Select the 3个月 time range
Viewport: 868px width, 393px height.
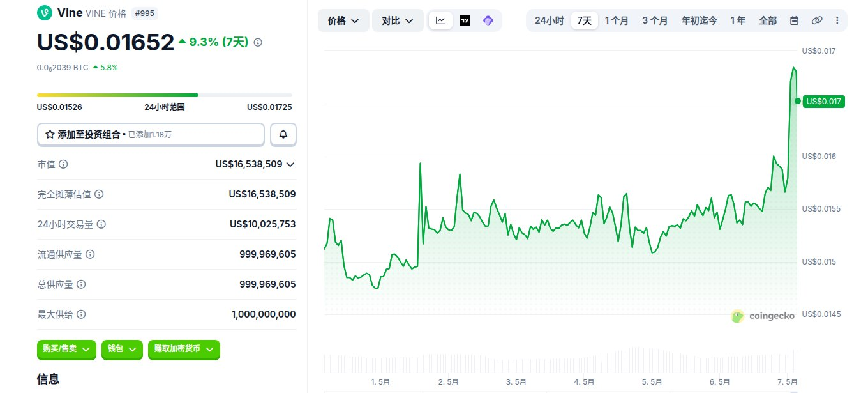tap(655, 20)
